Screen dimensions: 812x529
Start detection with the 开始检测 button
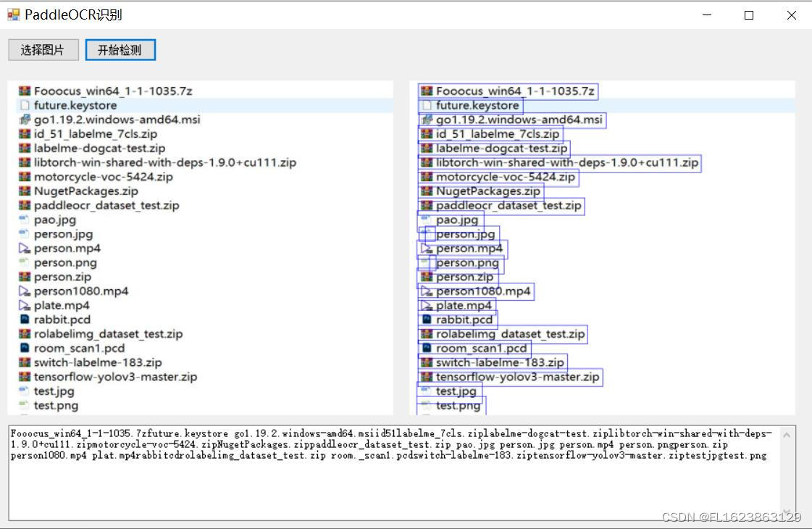point(120,50)
